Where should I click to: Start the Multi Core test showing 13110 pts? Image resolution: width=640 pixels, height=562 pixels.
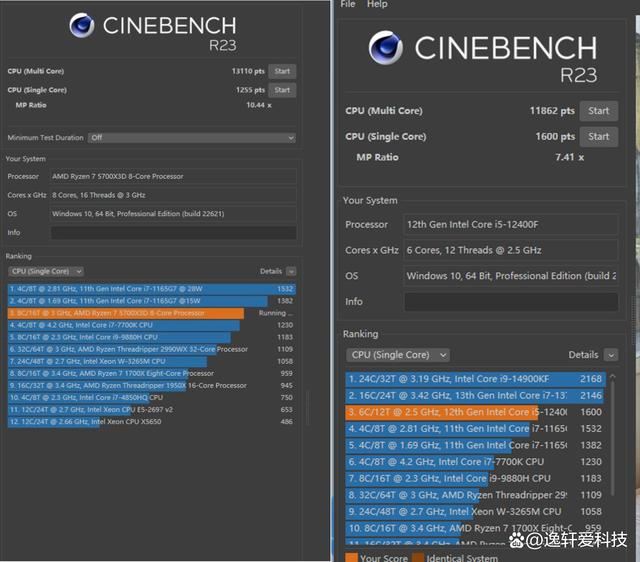(x=282, y=71)
